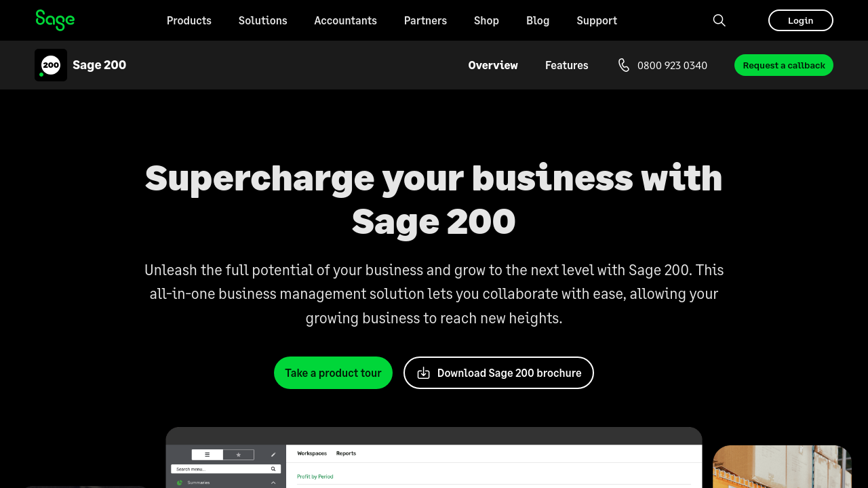Open the Support menu item

point(597,20)
